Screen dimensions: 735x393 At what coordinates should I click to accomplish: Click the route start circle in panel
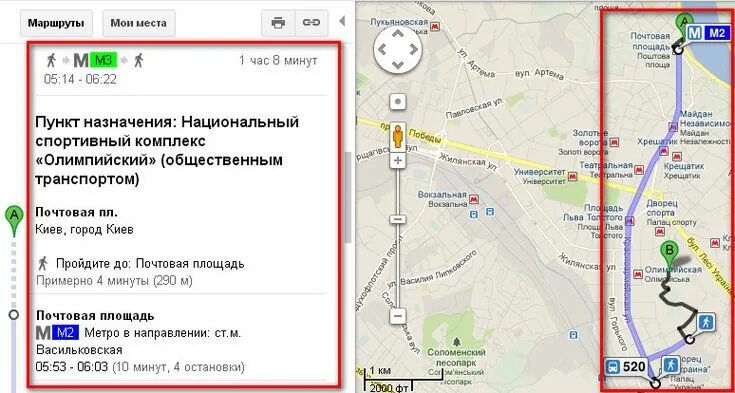click(x=14, y=315)
